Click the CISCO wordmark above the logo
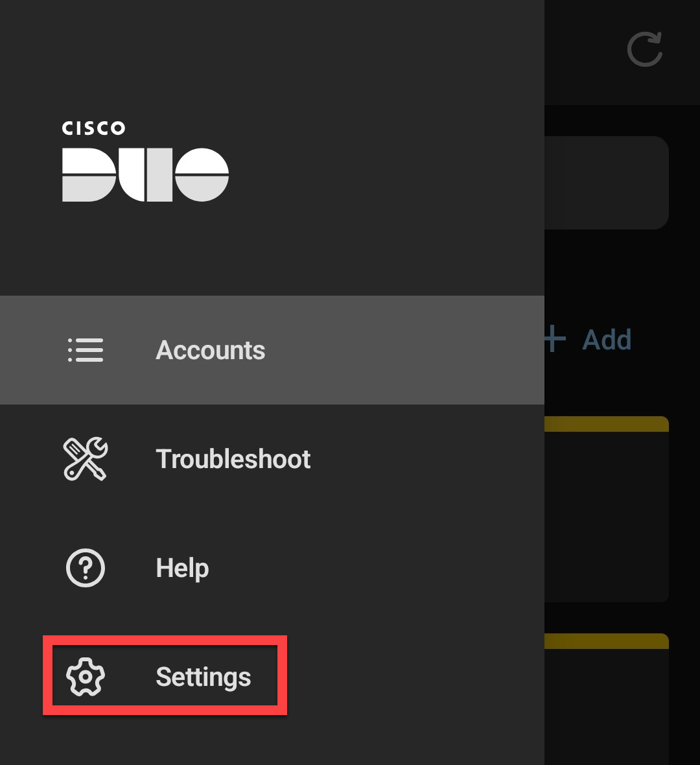 [x=94, y=128]
